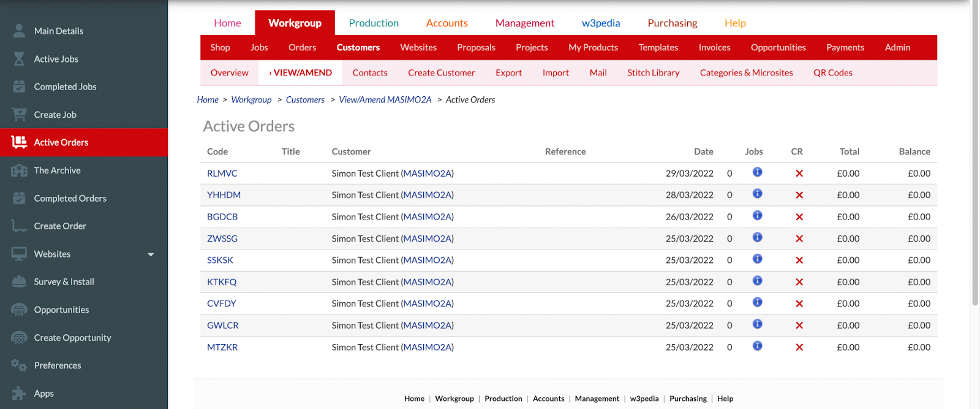Click Workgroup breadcrumb link
The width and height of the screenshot is (980, 409).
tap(251, 99)
